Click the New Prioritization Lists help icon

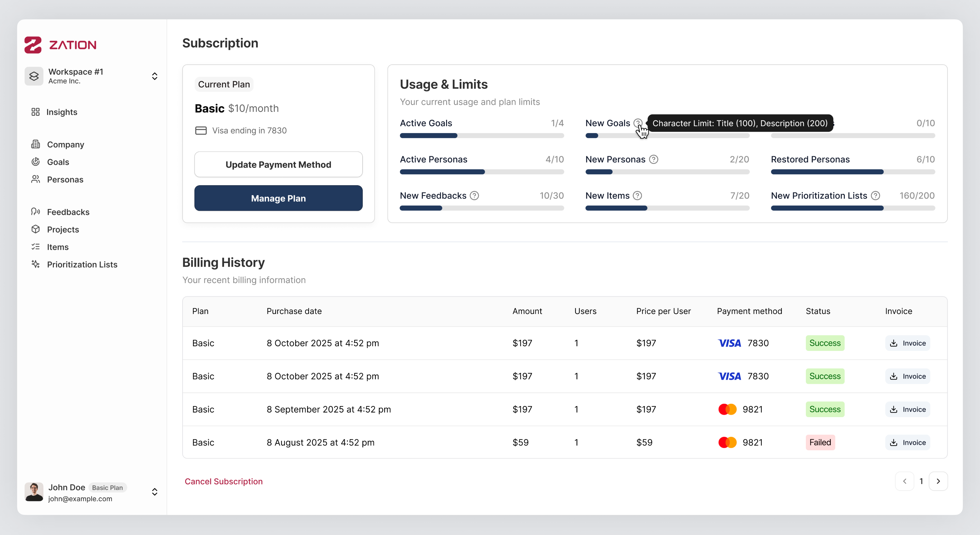(x=875, y=195)
